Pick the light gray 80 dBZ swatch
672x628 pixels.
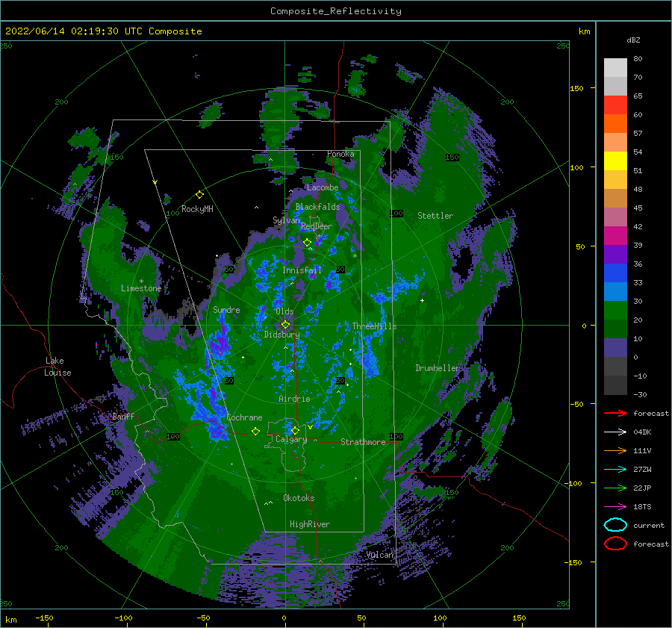615,68
